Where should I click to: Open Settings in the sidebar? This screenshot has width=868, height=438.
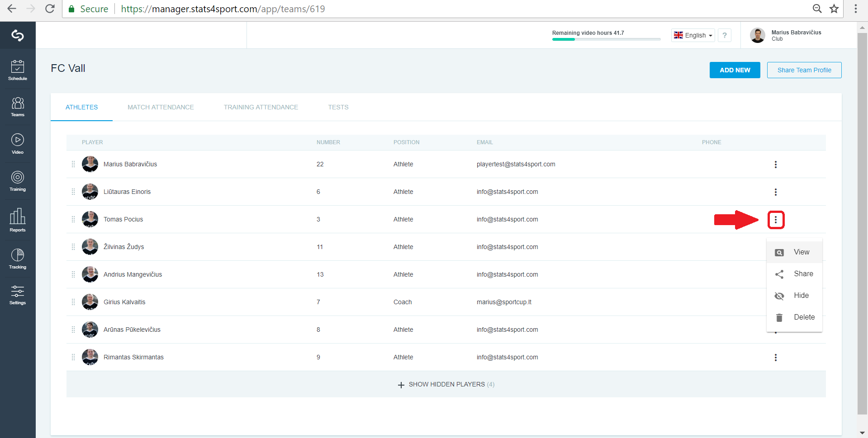tap(18, 295)
